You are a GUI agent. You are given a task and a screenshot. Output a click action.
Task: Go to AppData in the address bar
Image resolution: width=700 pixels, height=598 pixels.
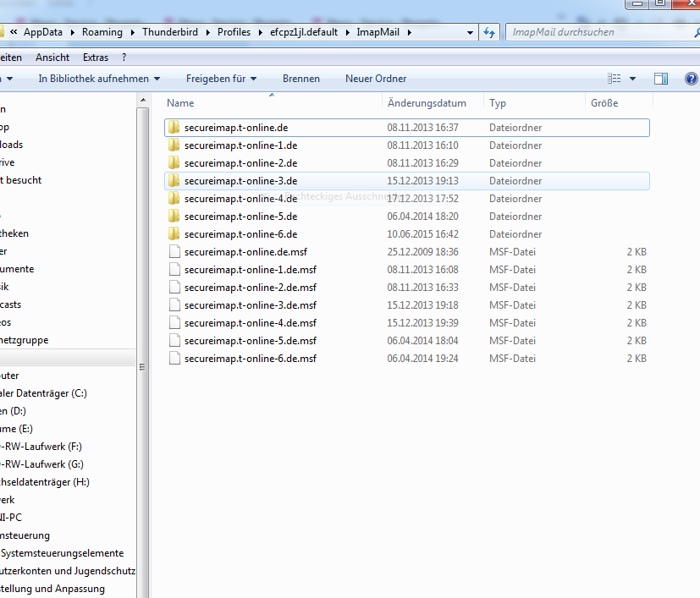(x=43, y=32)
